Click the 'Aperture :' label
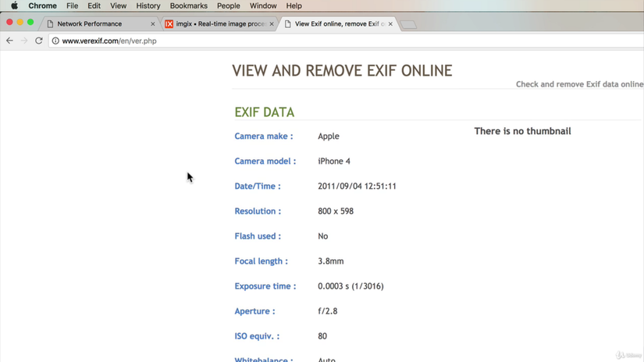Image resolution: width=644 pixels, height=362 pixels. tap(254, 311)
